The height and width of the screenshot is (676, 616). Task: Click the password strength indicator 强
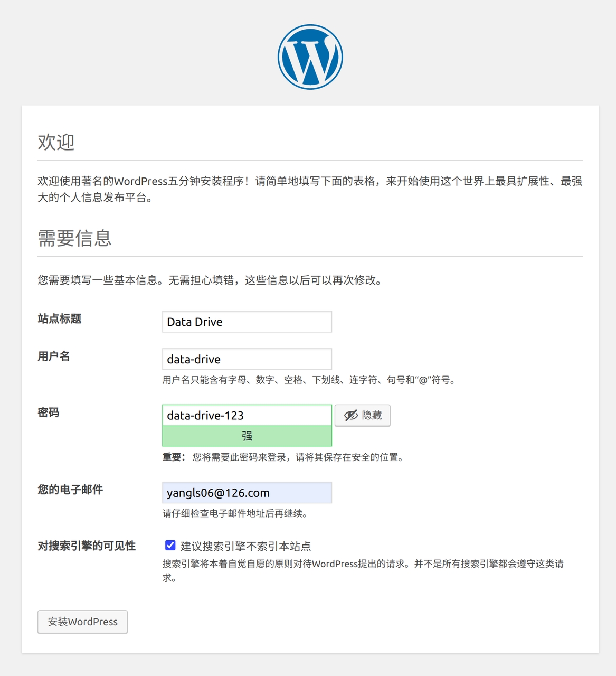[247, 436]
